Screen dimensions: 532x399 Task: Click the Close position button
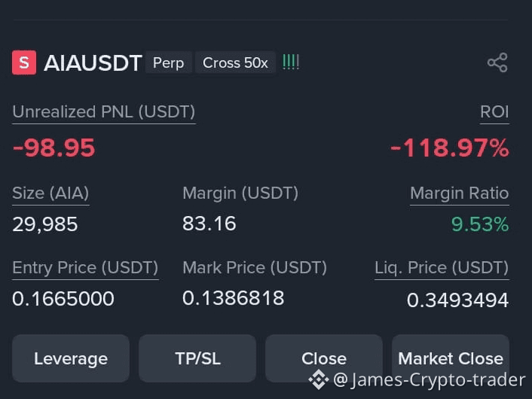point(324,358)
